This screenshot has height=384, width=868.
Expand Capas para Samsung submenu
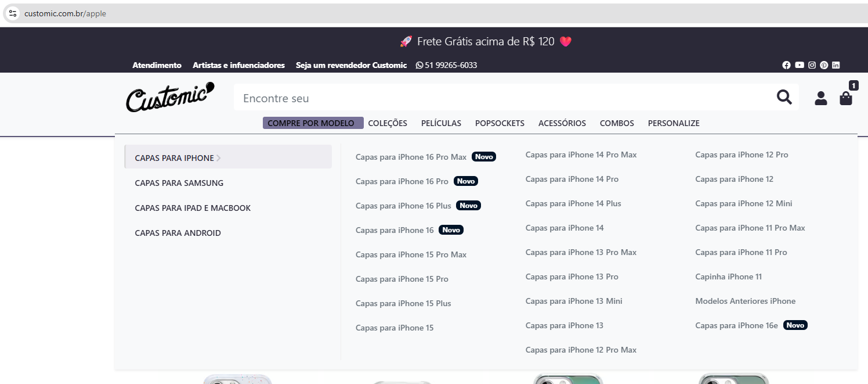coord(179,183)
